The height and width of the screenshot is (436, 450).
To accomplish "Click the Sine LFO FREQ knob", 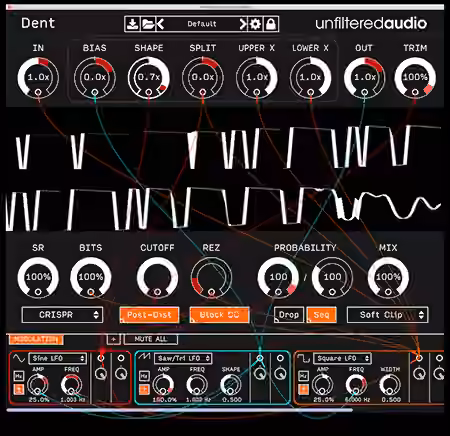I will (71, 385).
